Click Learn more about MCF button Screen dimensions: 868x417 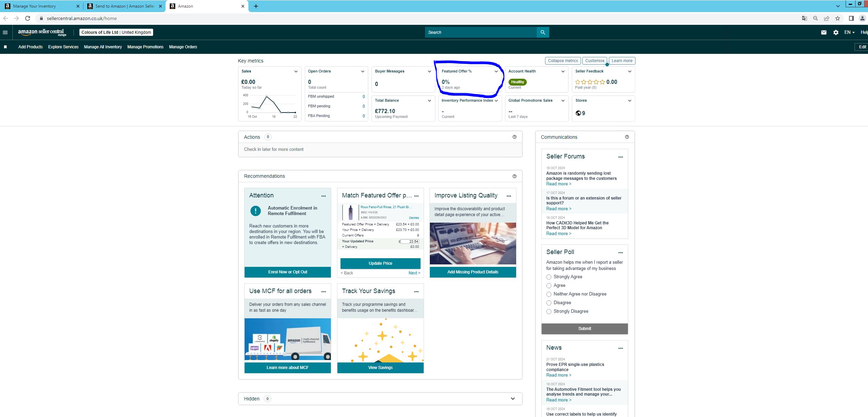point(287,368)
